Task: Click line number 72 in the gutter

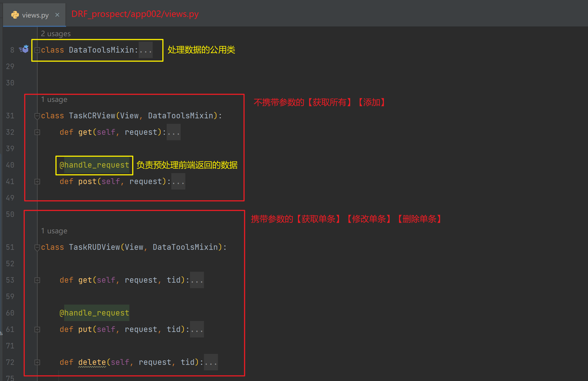Action: [10, 362]
